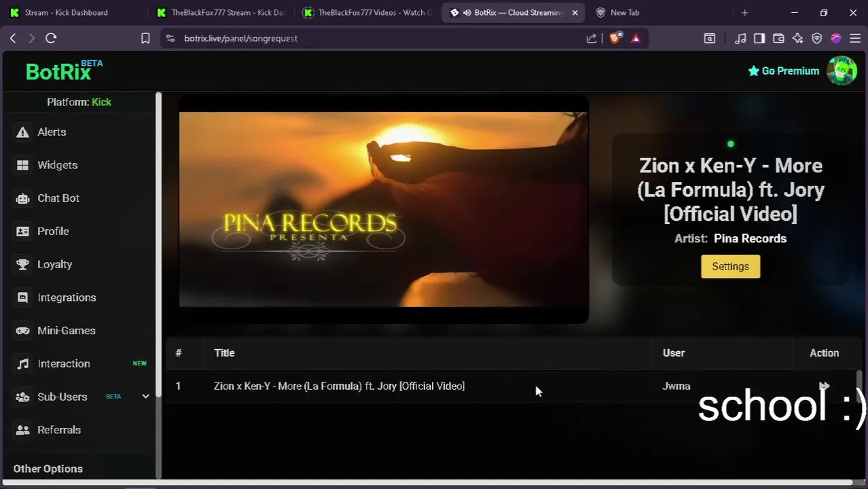This screenshot has width=868, height=489.
Task: Select the queued Zion x Ken-Y song title
Action: point(339,386)
